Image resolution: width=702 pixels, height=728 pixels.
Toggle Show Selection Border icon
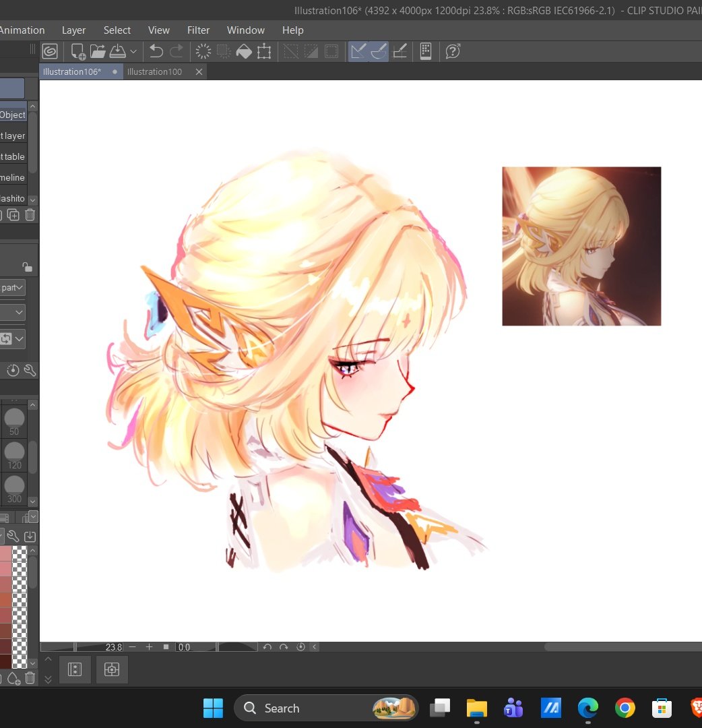tap(331, 51)
